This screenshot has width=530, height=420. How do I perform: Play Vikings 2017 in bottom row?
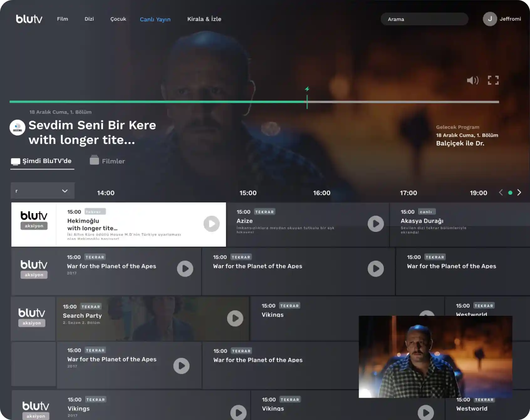pos(238,413)
